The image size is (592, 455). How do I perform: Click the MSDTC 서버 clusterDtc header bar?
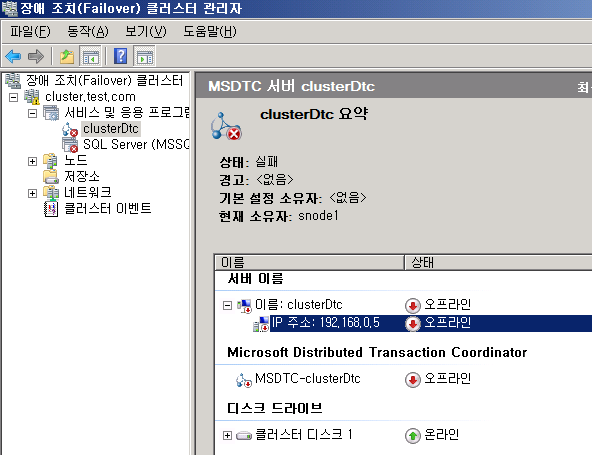[x=394, y=86]
